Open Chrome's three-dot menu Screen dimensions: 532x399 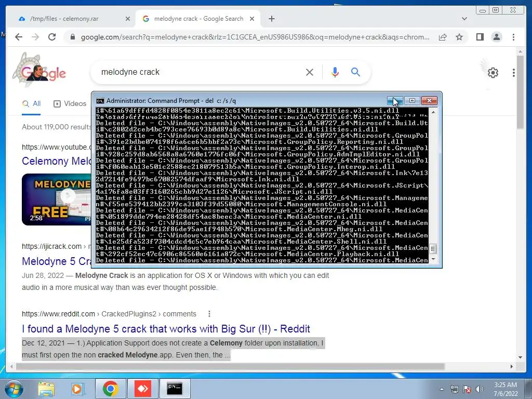pos(513,37)
